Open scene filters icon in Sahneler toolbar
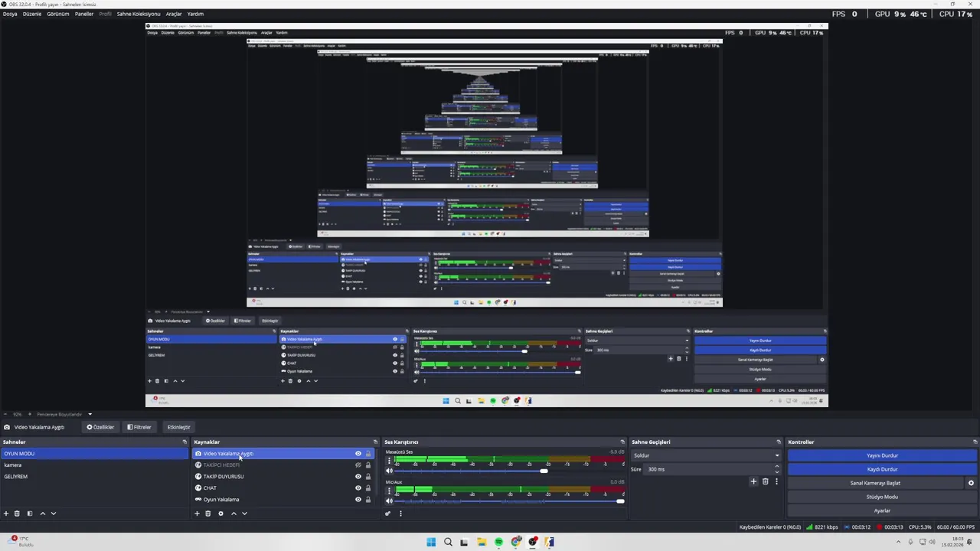 point(30,514)
